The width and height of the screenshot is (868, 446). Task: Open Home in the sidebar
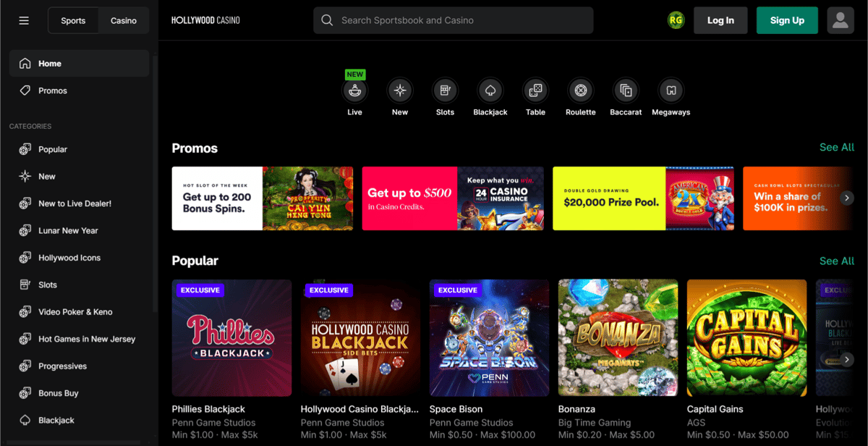[80, 64]
